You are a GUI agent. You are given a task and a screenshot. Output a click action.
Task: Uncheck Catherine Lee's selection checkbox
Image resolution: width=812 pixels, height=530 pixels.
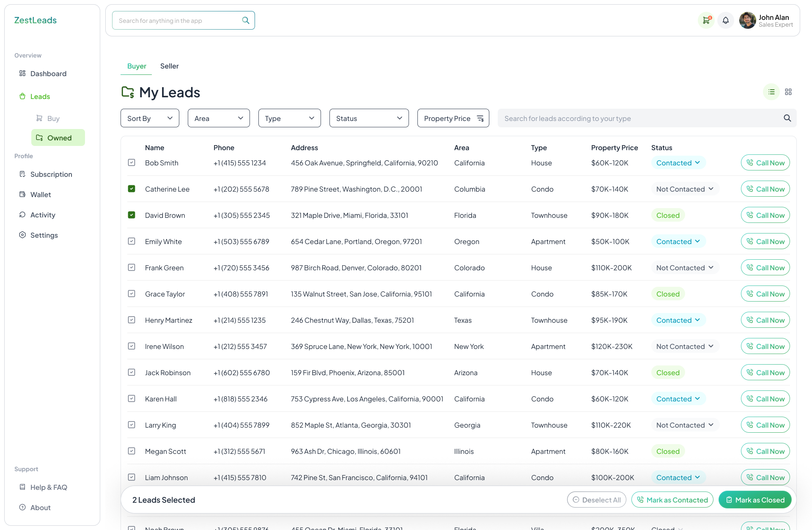(x=132, y=189)
